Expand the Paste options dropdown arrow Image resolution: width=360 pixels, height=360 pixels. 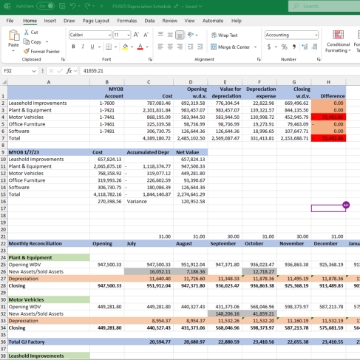click(13, 51)
